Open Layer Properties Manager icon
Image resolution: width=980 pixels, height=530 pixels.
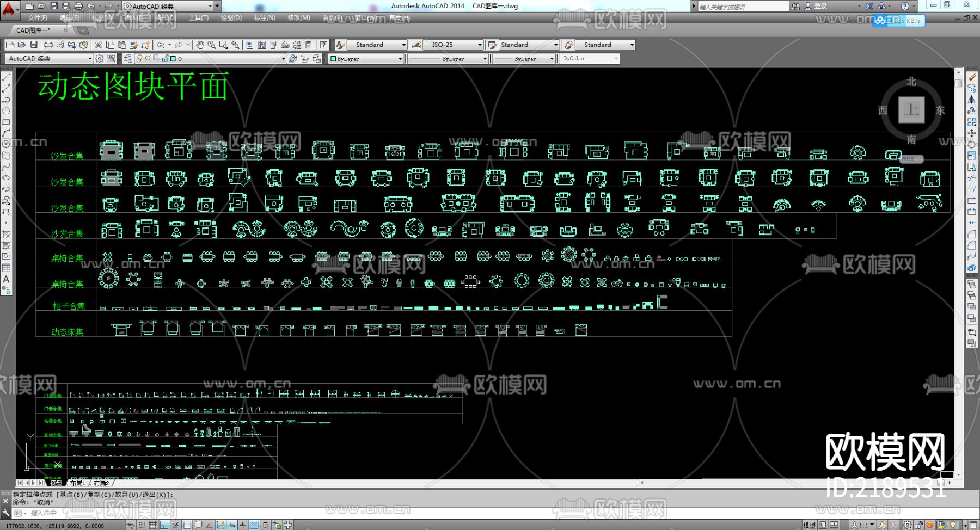pos(128,59)
